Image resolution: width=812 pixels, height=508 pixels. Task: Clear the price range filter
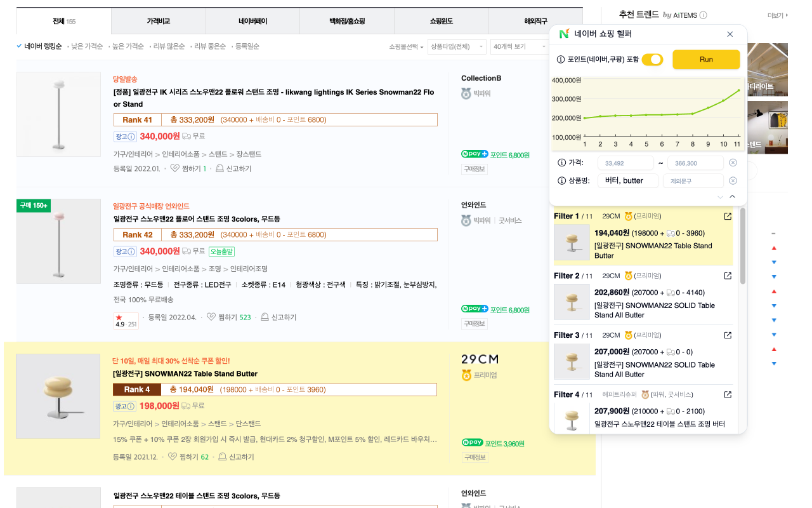(733, 163)
